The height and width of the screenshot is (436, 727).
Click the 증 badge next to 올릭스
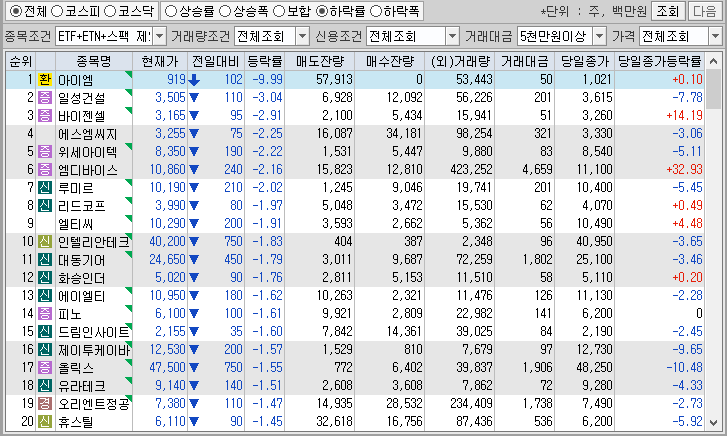click(45, 367)
